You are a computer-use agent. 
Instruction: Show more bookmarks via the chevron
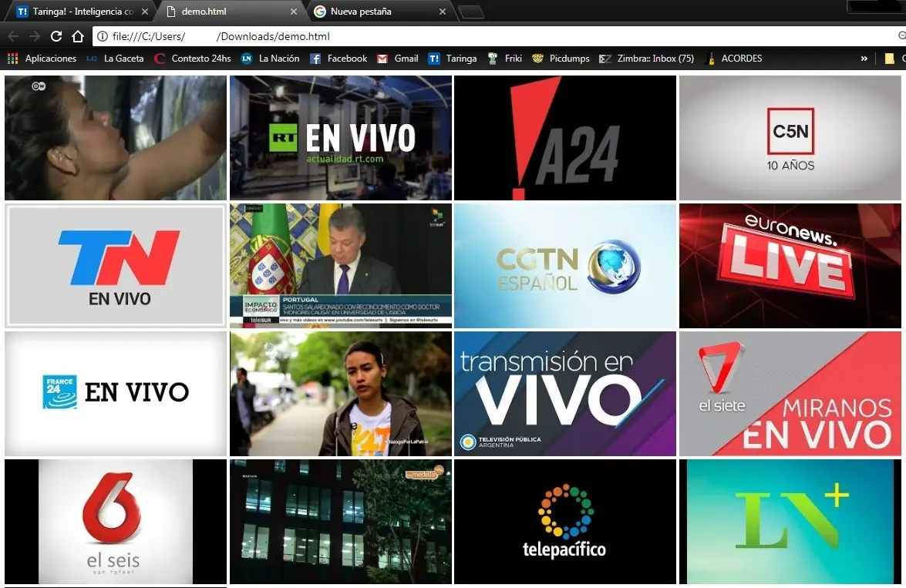tap(864, 59)
